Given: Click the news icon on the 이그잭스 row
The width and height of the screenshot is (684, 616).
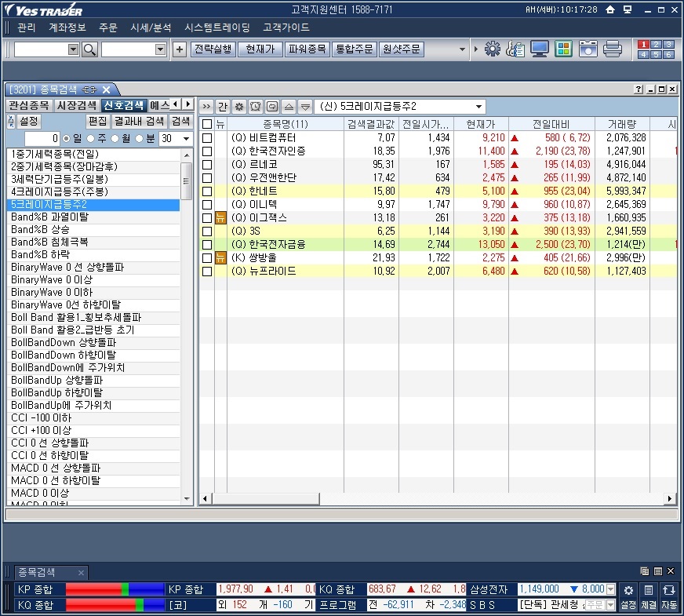Looking at the screenshot, I should tap(220, 217).
